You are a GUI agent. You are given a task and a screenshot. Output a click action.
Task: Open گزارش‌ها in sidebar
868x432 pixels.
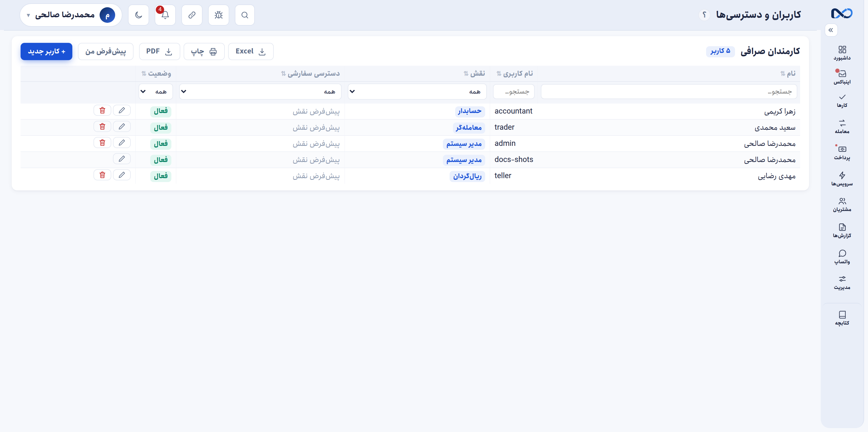842,231
